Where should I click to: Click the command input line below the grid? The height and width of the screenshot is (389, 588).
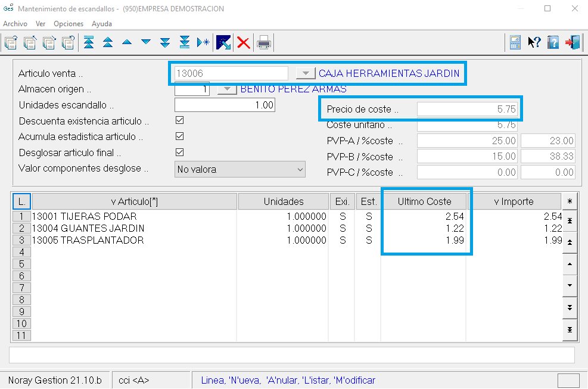(x=292, y=355)
